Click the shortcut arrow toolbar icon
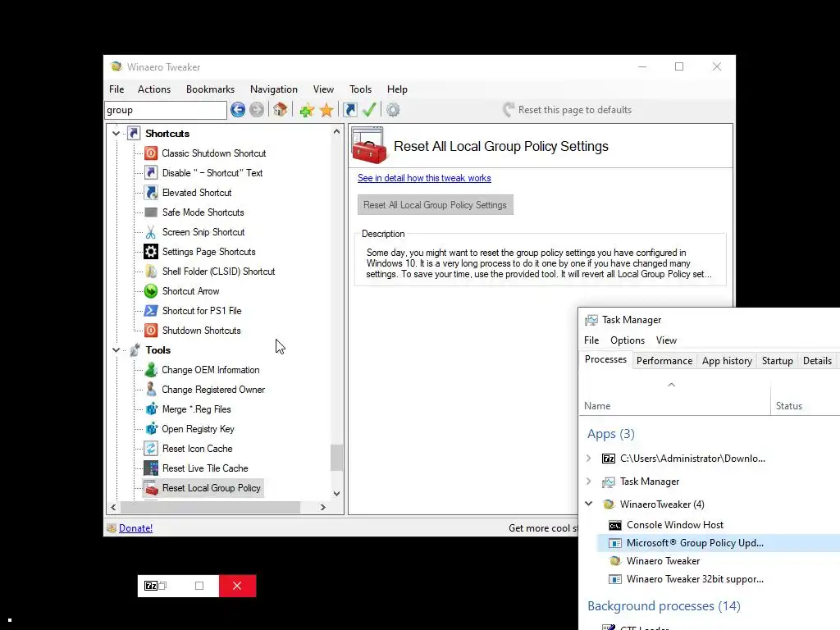The height and width of the screenshot is (630, 840). 349,110
